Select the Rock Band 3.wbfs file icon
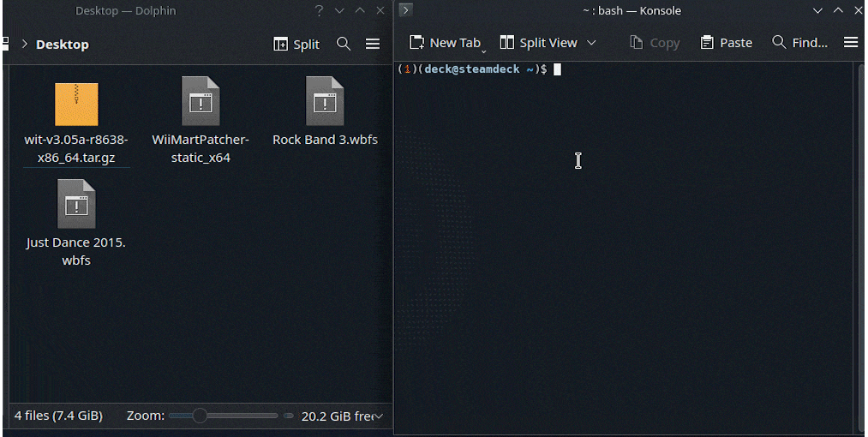The image size is (868, 437). (325, 102)
